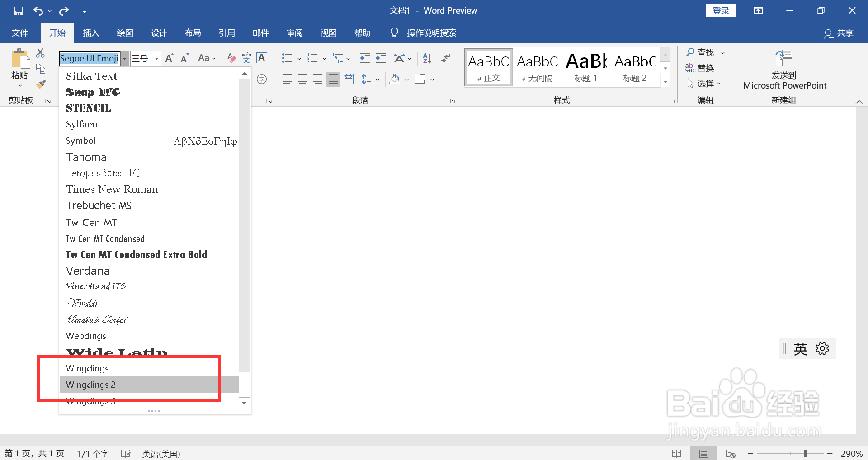Open borders dropdown
The height and width of the screenshot is (460, 868).
coord(432,80)
